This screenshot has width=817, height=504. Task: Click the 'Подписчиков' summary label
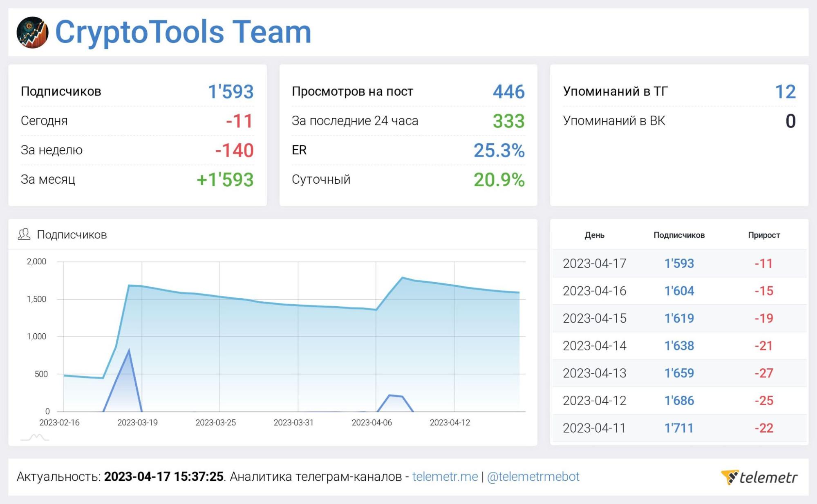click(x=61, y=91)
